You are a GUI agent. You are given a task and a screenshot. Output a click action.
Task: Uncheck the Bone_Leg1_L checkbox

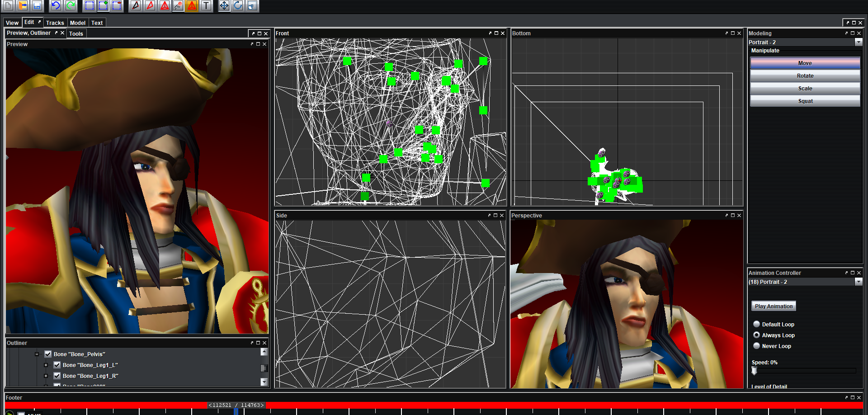click(57, 365)
